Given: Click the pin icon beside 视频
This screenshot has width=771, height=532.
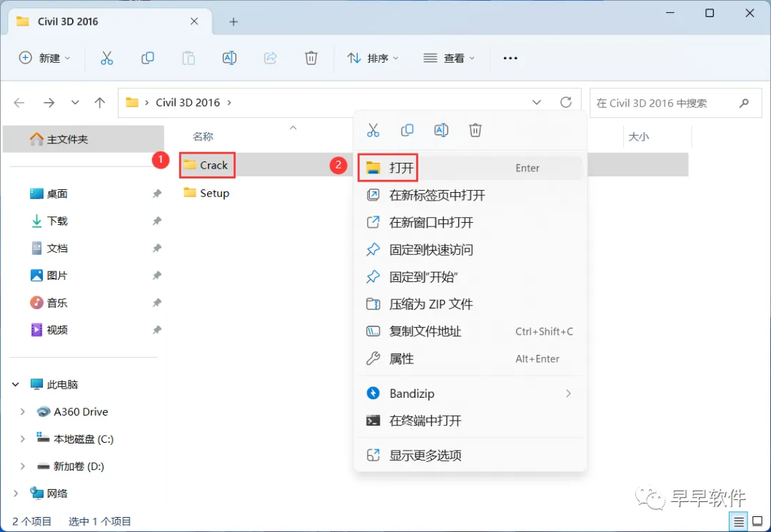Looking at the screenshot, I should click(x=157, y=330).
